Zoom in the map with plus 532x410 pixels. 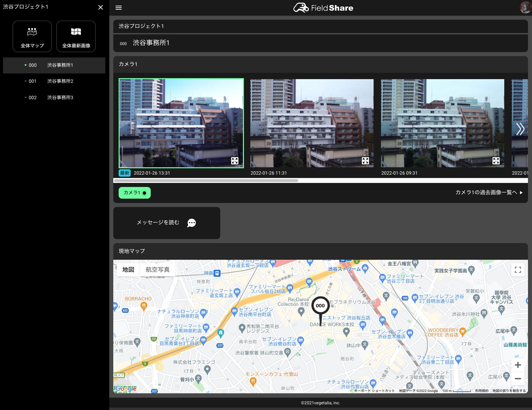click(518, 365)
